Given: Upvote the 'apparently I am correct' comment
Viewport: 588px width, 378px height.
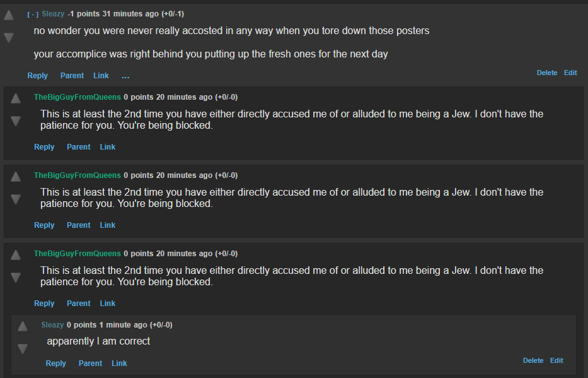Looking at the screenshot, I should tap(23, 326).
